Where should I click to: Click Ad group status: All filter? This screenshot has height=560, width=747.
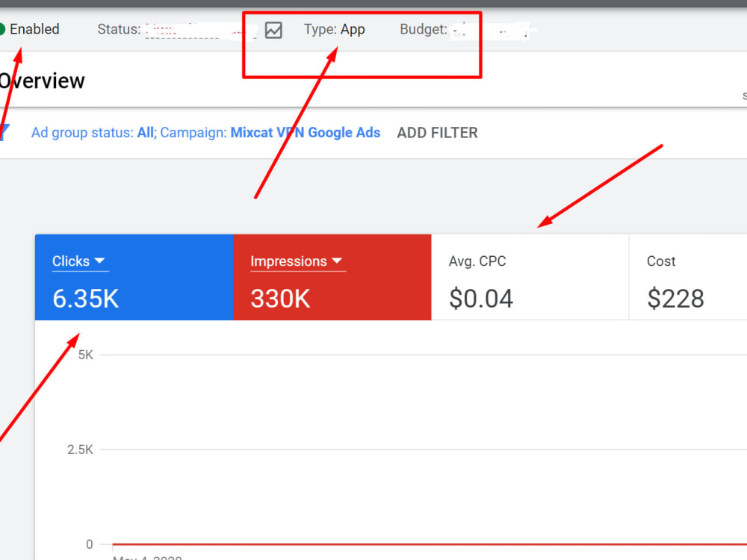coord(93,132)
